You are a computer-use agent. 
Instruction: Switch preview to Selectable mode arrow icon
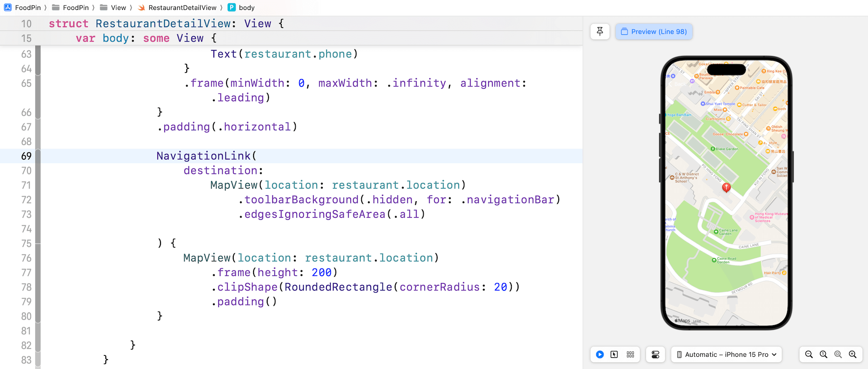pos(614,355)
